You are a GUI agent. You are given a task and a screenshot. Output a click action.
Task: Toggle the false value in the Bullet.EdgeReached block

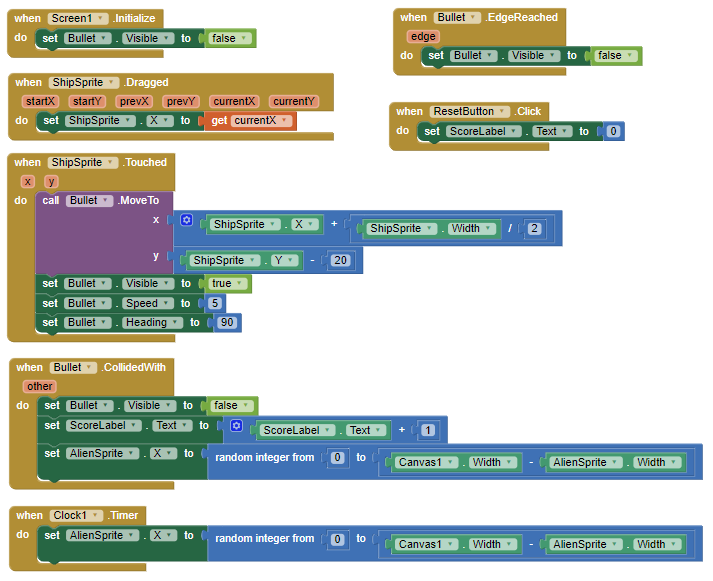coord(614,56)
